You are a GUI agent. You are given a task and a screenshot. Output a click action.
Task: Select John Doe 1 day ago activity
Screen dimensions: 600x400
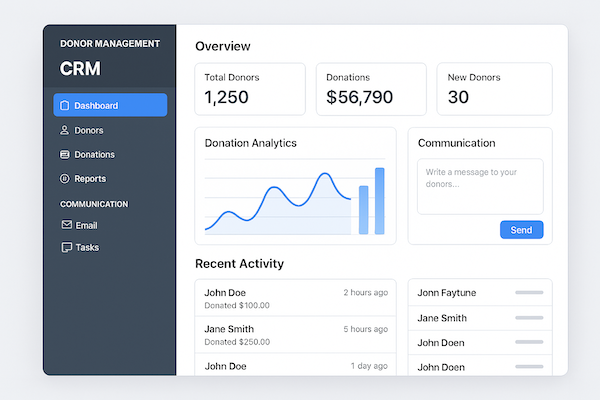pyautogui.click(x=295, y=365)
